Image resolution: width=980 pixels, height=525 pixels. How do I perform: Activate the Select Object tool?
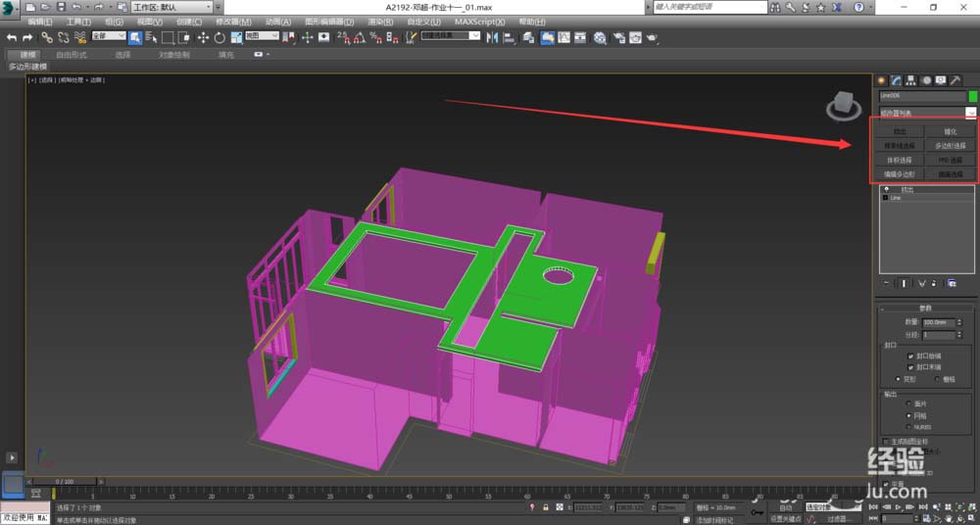click(x=135, y=37)
